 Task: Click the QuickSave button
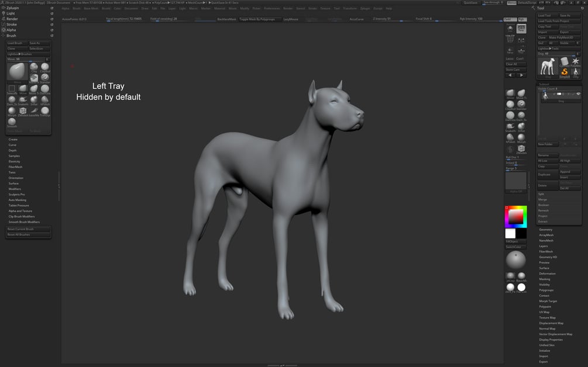(x=470, y=2)
